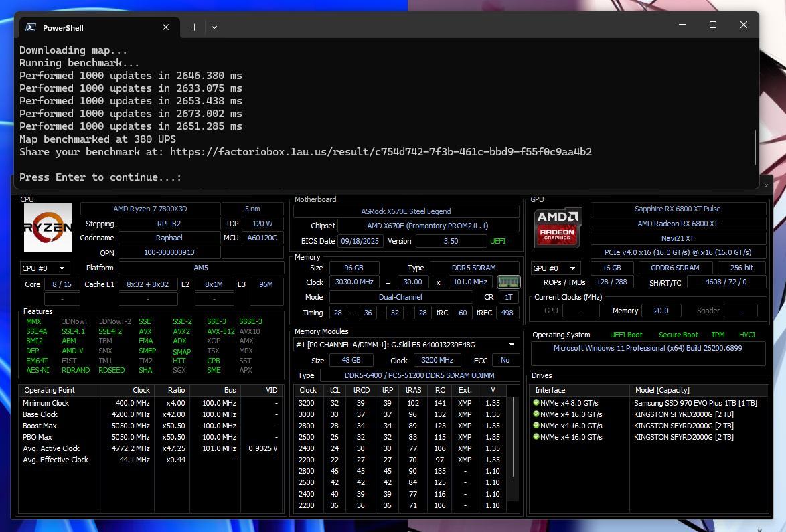The height and width of the screenshot is (532, 786).
Task: Click the AMD X670E chipset field
Action: (x=428, y=226)
